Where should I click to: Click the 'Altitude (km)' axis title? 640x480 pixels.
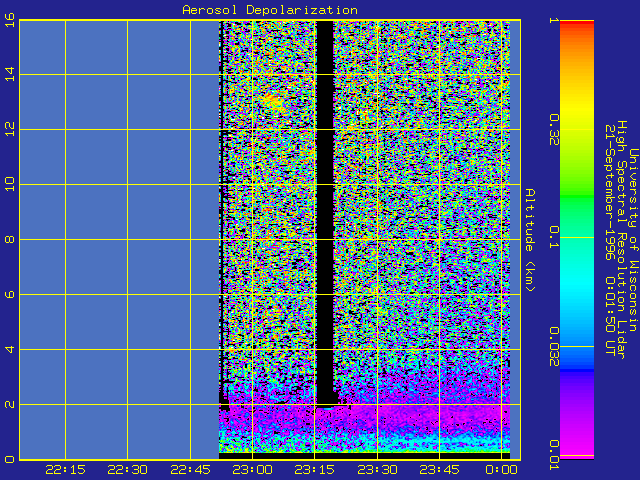pos(529,240)
